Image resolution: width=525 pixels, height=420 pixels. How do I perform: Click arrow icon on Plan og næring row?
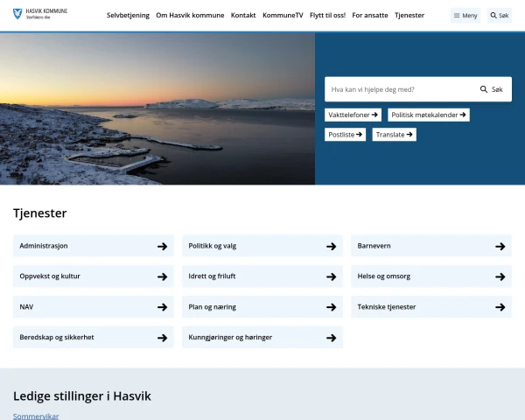click(332, 307)
